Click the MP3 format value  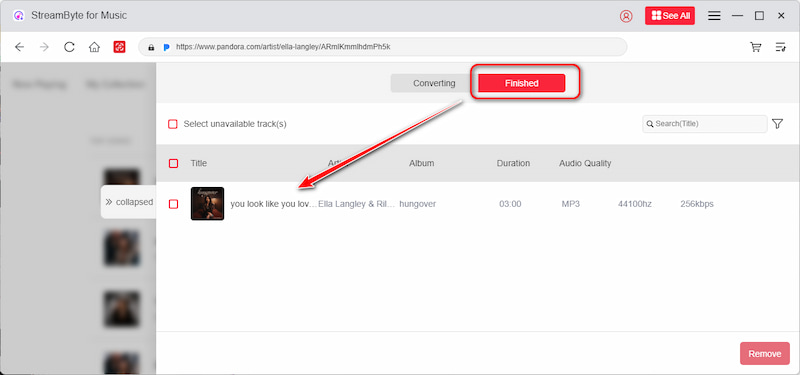pyautogui.click(x=571, y=204)
